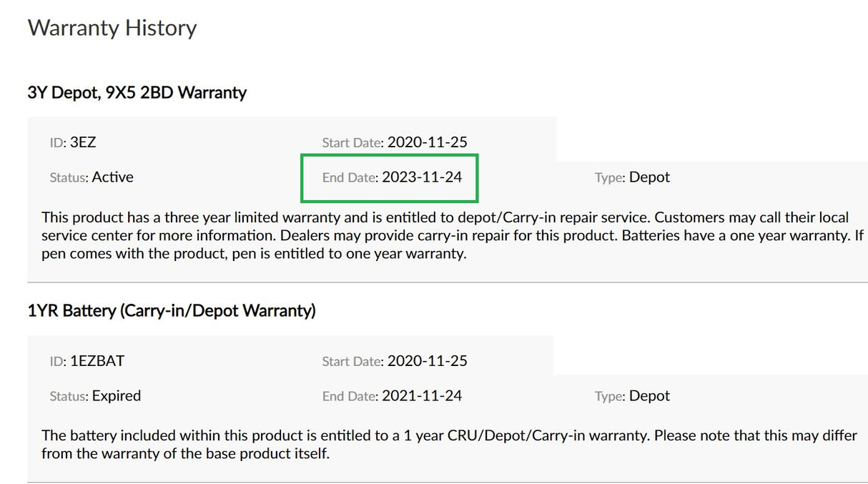
Task: Click the battery warranty description paragraph
Action: coord(449,444)
